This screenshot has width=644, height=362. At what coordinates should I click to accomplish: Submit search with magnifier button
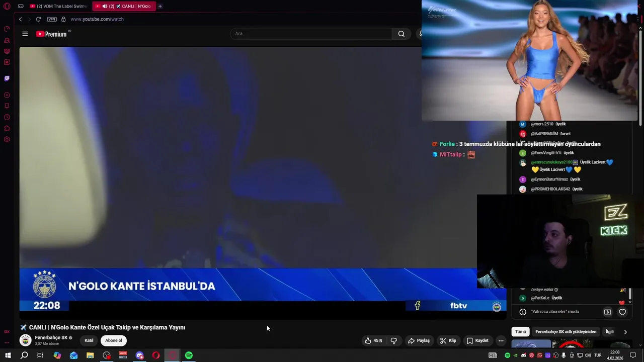(x=401, y=34)
